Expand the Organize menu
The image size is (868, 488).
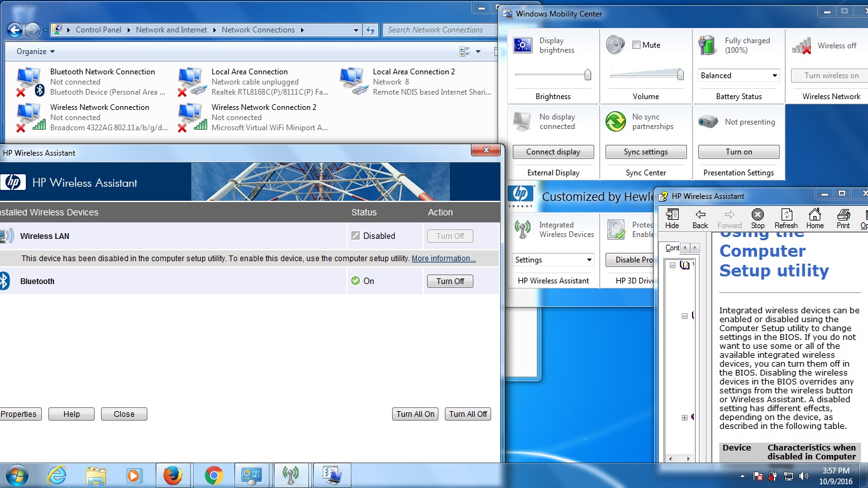click(36, 51)
